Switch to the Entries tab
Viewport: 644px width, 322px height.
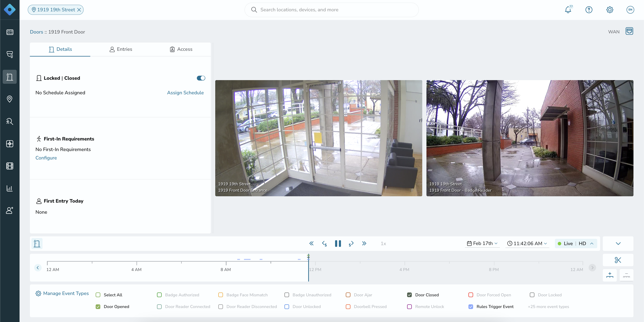[121, 49]
